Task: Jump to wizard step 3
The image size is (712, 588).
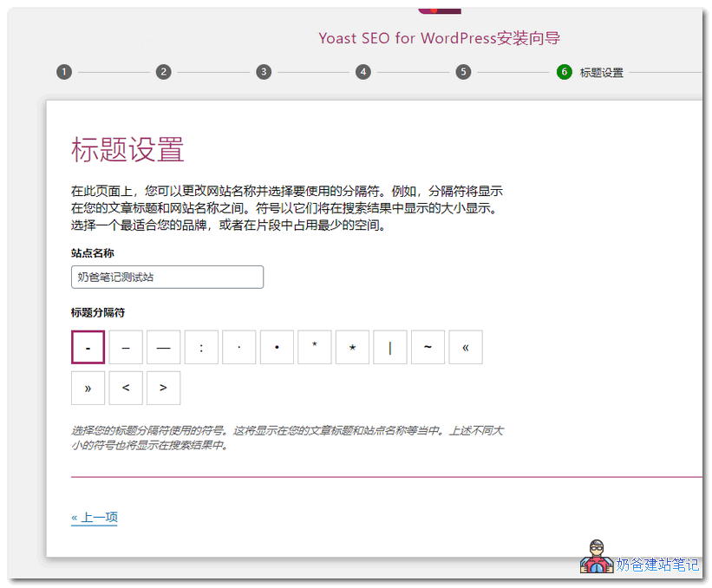Action: point(264,72)
